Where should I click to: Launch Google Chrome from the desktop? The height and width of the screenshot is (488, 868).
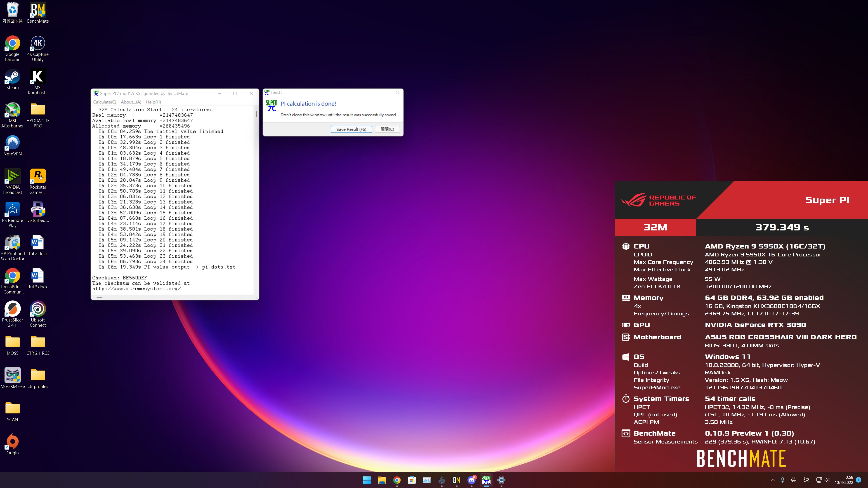click(12, 49)
